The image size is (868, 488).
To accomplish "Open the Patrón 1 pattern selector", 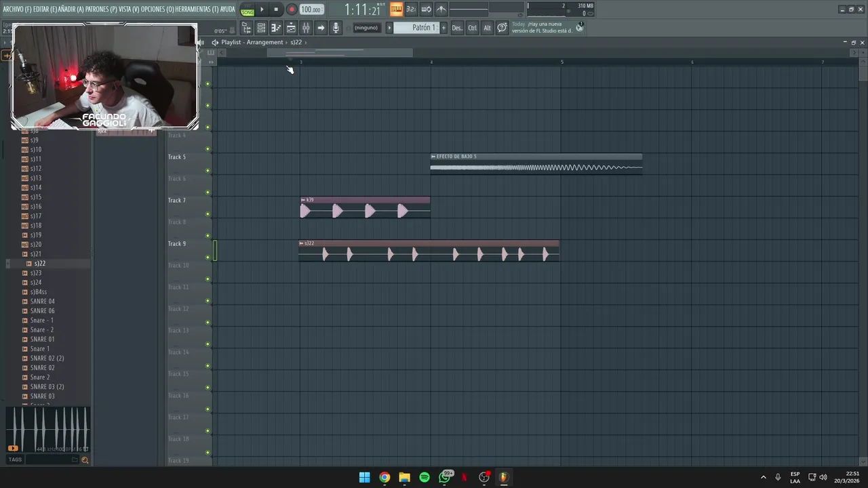I will click(416, 28).
